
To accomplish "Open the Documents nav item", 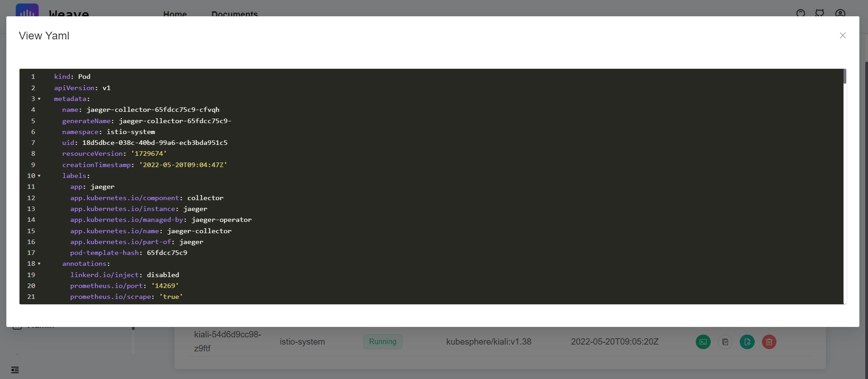I will click(234, 14).
